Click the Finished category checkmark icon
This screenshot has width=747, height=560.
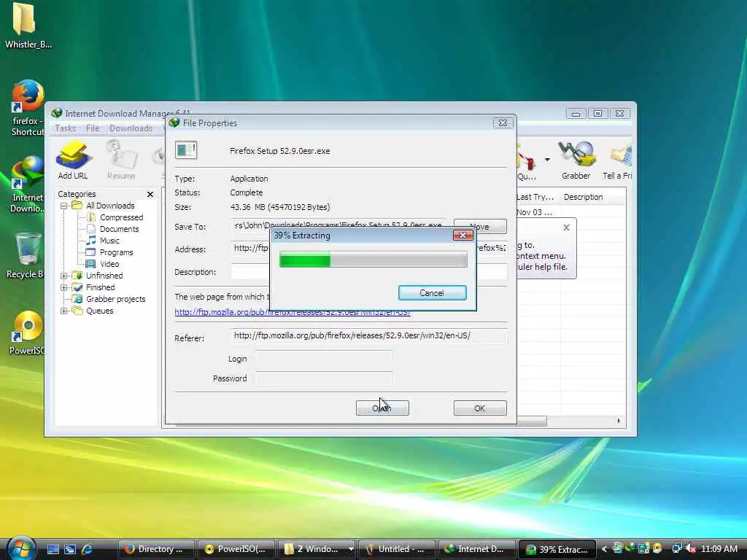(x=77, y=287)
